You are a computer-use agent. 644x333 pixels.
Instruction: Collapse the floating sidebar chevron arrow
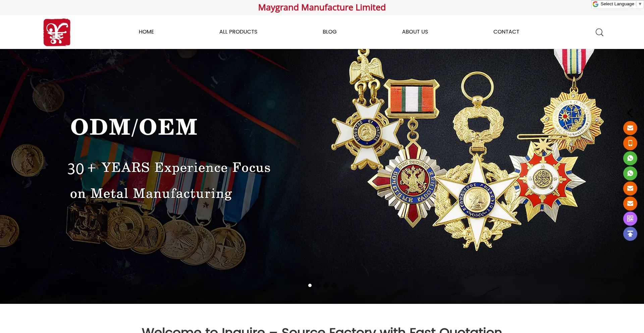(x=630, y=113)
